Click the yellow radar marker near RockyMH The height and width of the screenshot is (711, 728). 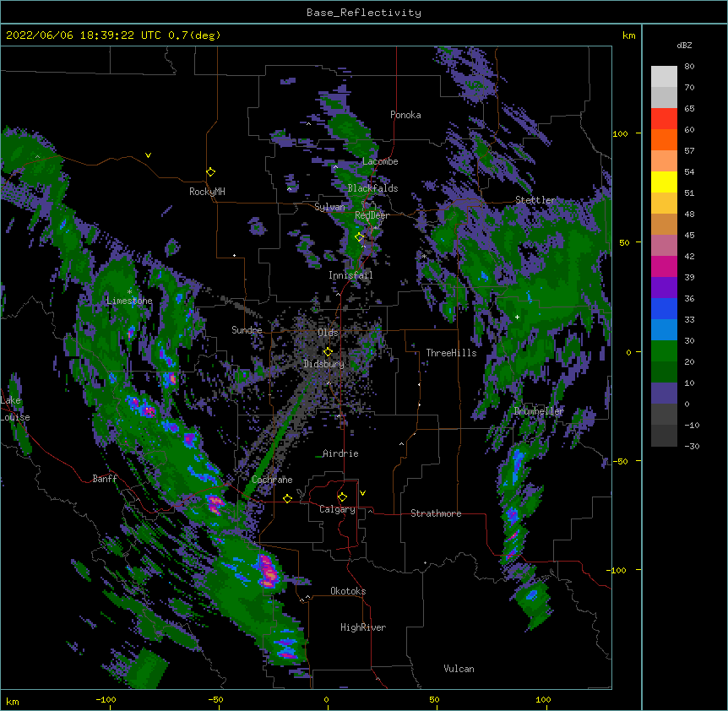point(210,172)
